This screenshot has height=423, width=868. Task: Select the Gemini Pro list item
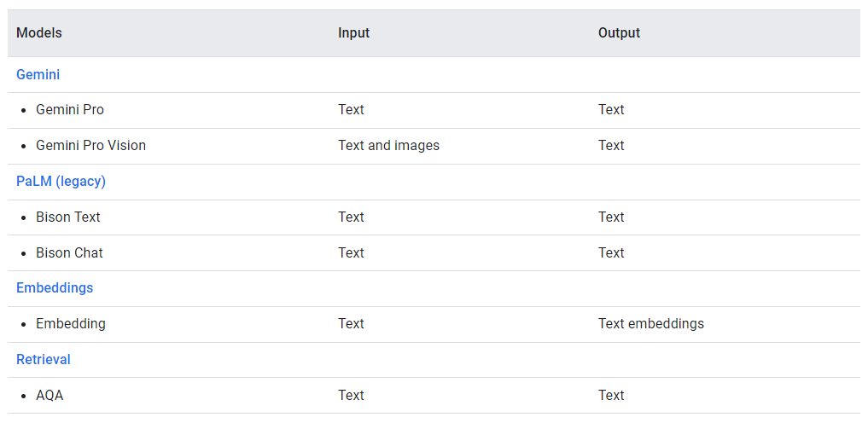(x=70, y=109)
